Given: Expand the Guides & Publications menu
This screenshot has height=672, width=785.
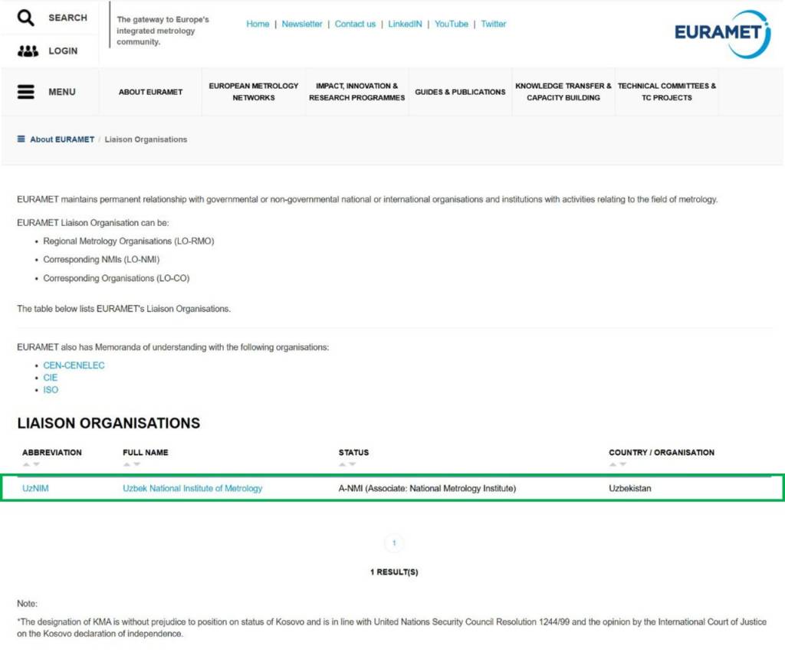Looking at the screenshot, I should click(460, 92).
